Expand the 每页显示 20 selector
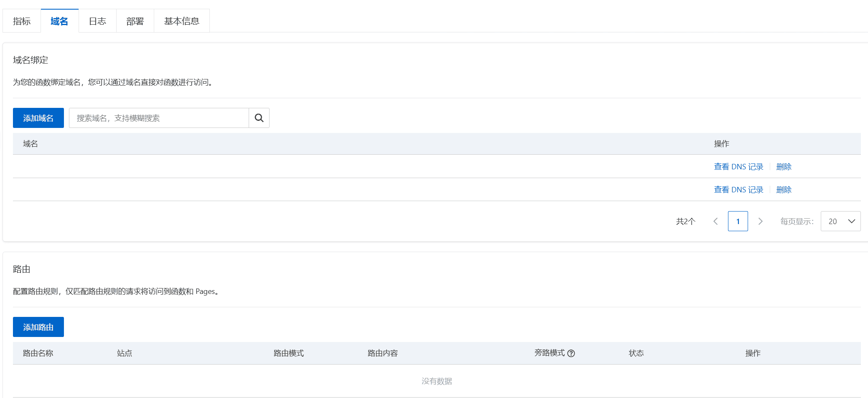 click(x=840, y=221)
